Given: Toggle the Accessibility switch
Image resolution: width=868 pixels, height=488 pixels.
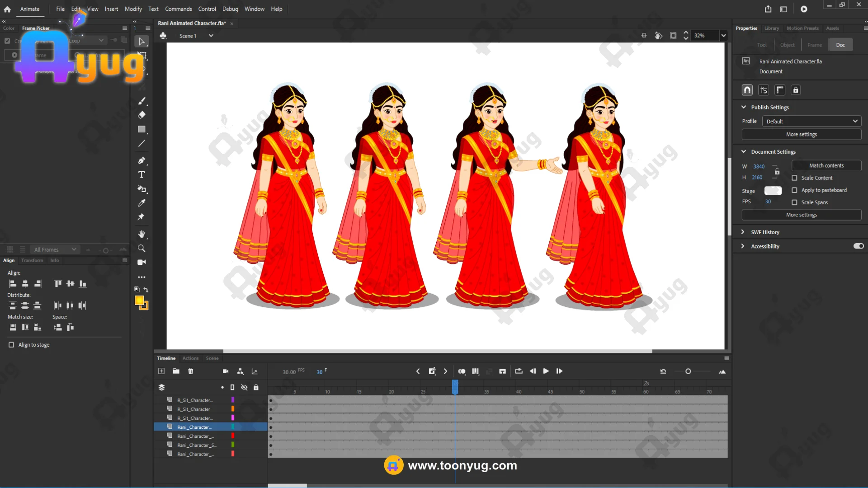Looking at the screenshot, I should (x=858, y=246).
